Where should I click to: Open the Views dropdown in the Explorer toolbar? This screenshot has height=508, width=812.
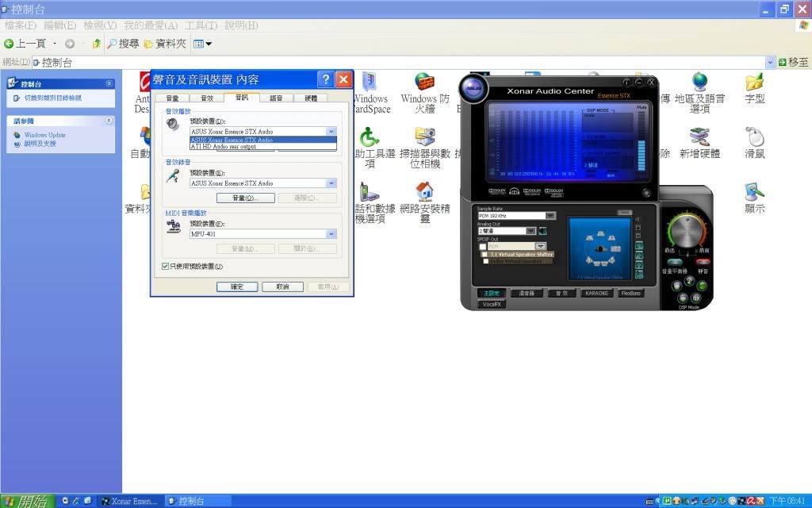coord(202,44)
